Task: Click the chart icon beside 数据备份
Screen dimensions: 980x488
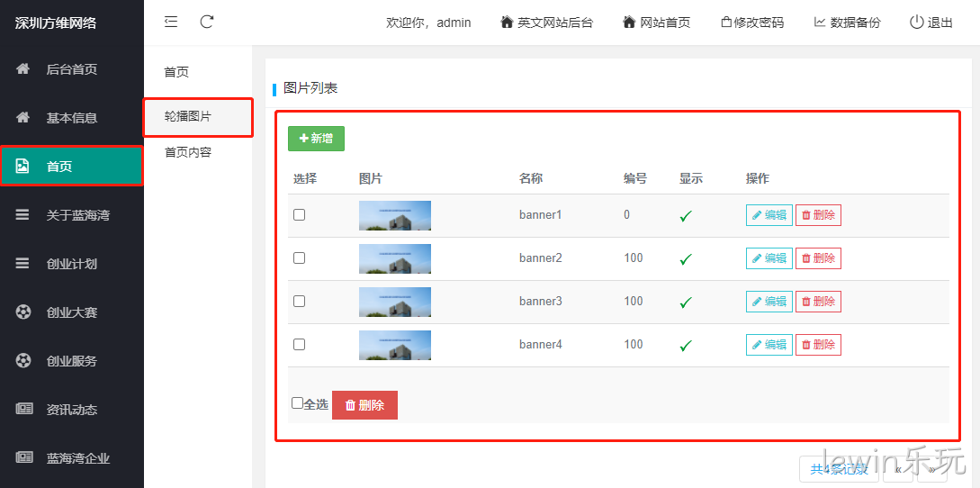Action: (x=820, y=22)
